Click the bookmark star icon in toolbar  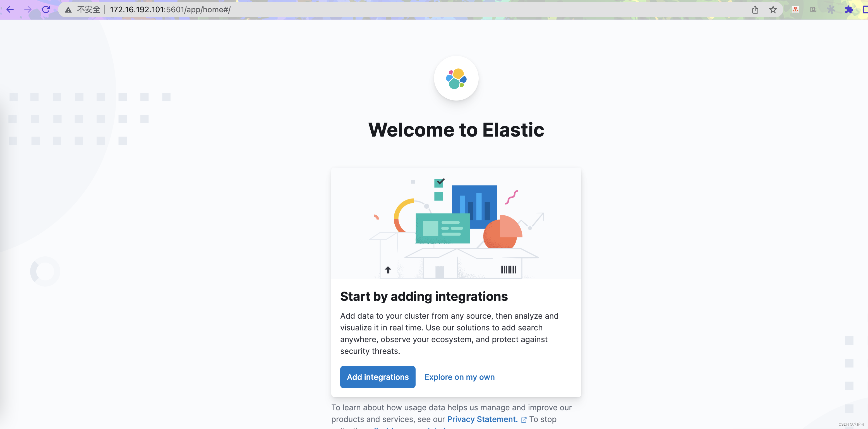coord(774,9)
